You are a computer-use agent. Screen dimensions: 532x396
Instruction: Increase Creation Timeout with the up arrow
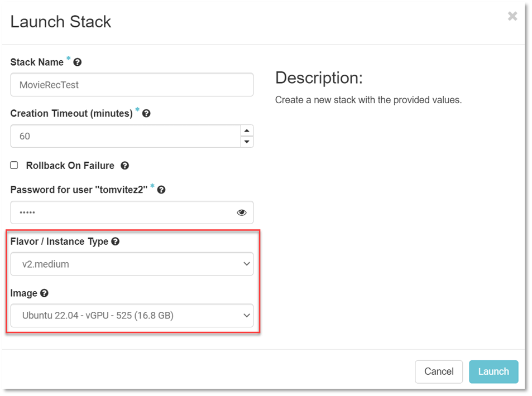click(x=247, y=131)
